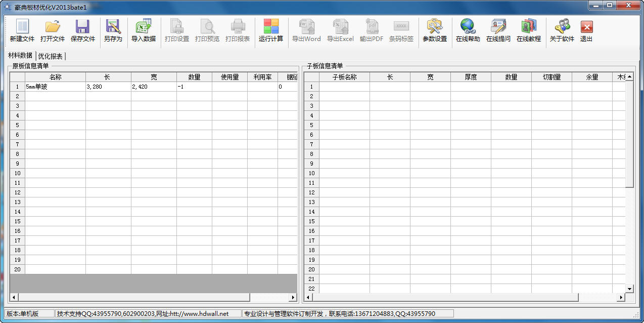The width and height of the screenshot is (644, 323).
Task: Open a file with 打开文件
Action: (x=53, y=31)
